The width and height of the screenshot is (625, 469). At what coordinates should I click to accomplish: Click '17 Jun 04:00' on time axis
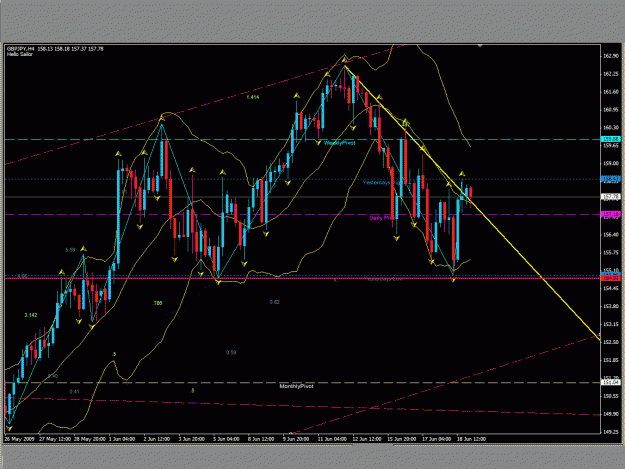point(436,439)
